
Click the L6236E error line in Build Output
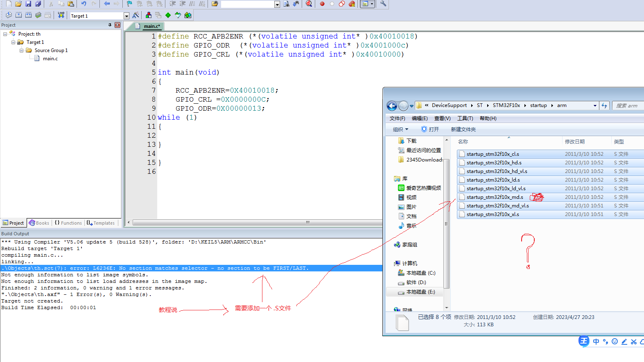click(x=191, y=268)
